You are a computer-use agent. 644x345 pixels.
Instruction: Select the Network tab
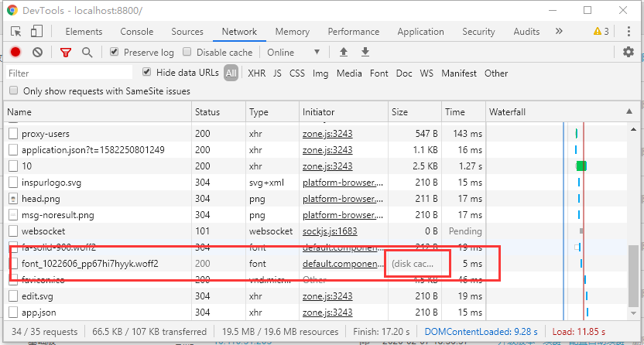(x=239, y=32)
